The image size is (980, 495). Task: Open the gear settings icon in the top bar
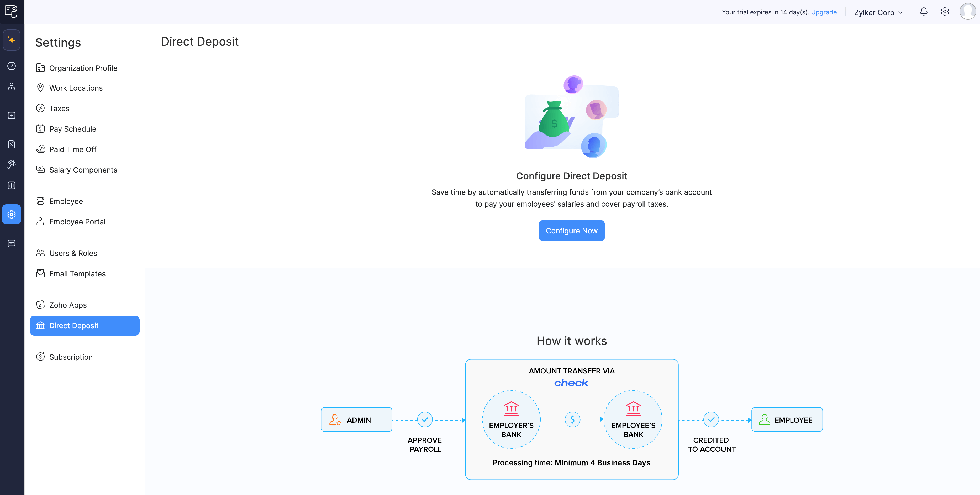(x=945, y=12)
